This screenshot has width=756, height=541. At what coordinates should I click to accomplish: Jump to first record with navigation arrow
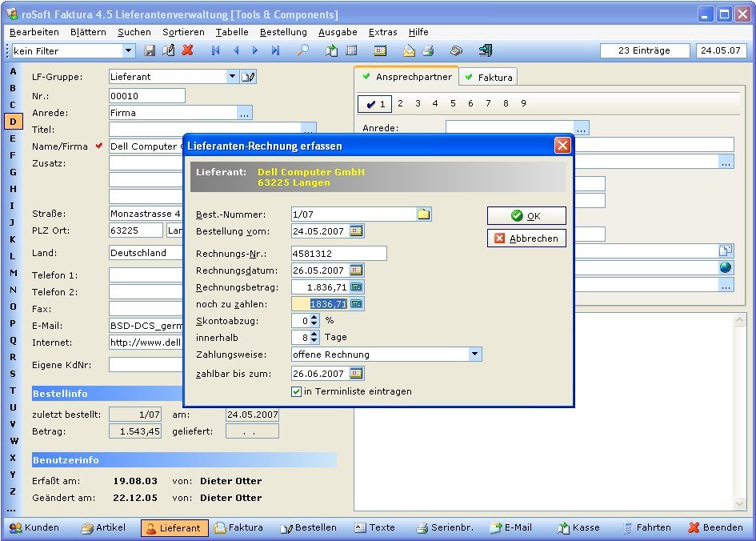coord(215,50)
